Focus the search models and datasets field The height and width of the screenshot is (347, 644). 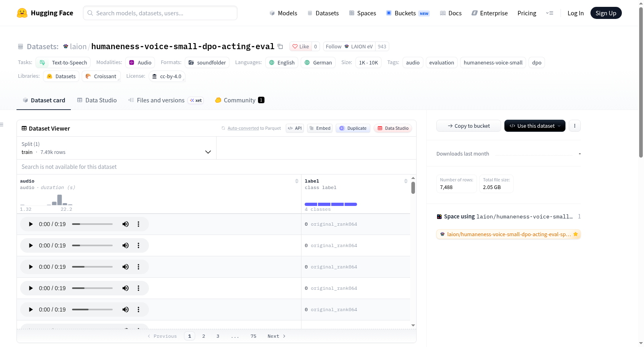(x=160, y=13)
